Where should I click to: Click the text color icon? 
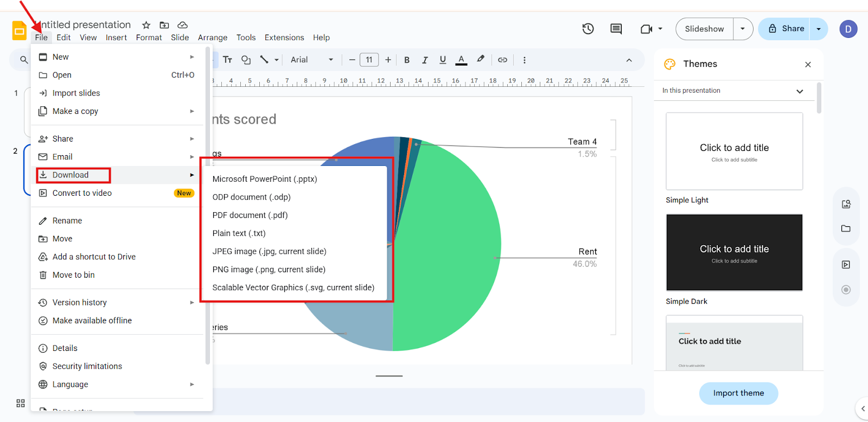(x=461, y=60)
